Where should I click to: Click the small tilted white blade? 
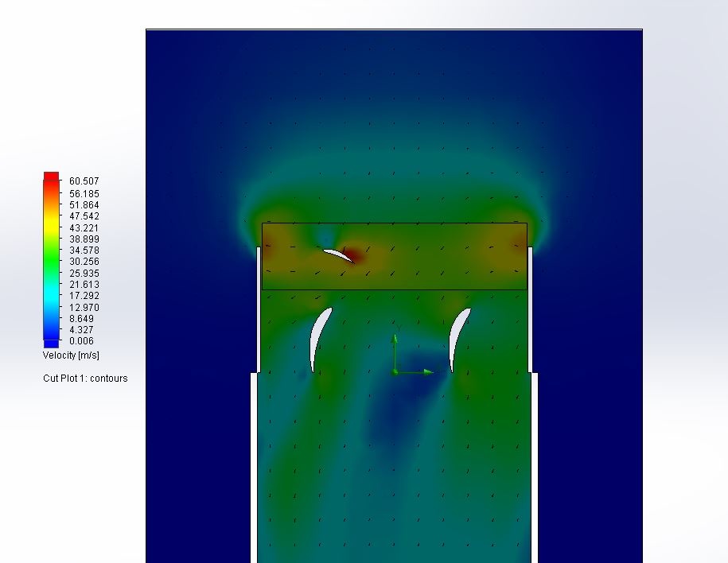pos(340,255)
